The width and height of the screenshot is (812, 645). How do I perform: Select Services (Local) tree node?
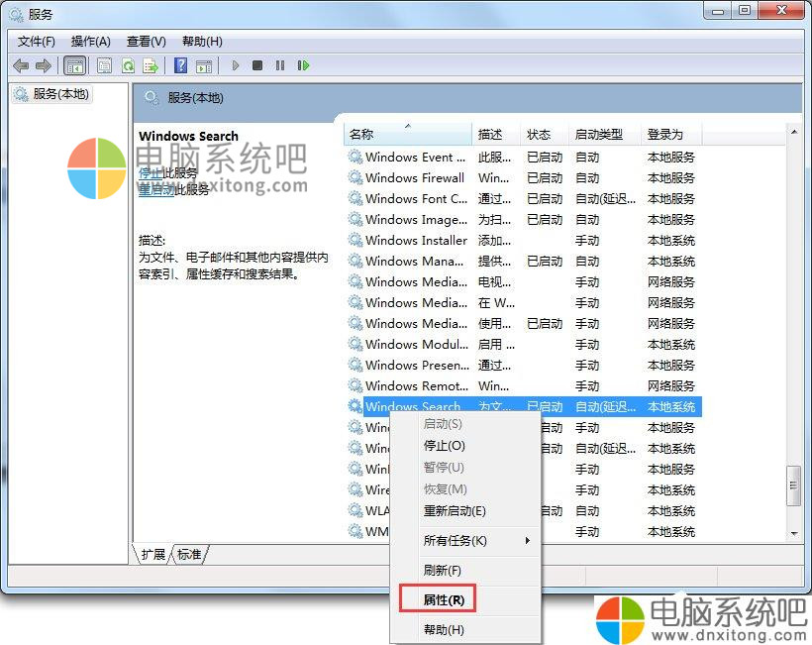(x=51, y=94)
